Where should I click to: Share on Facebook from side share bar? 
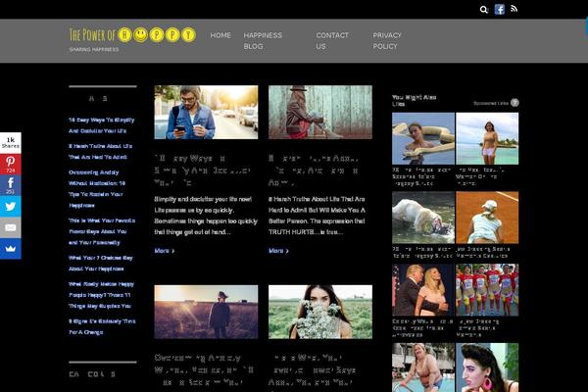click(11, 185)
